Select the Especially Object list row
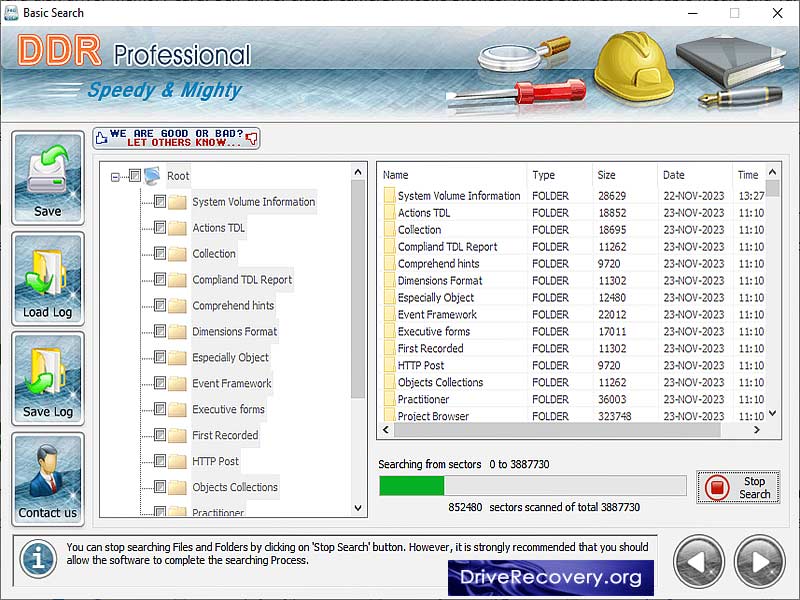 click(x=573, y=297)
